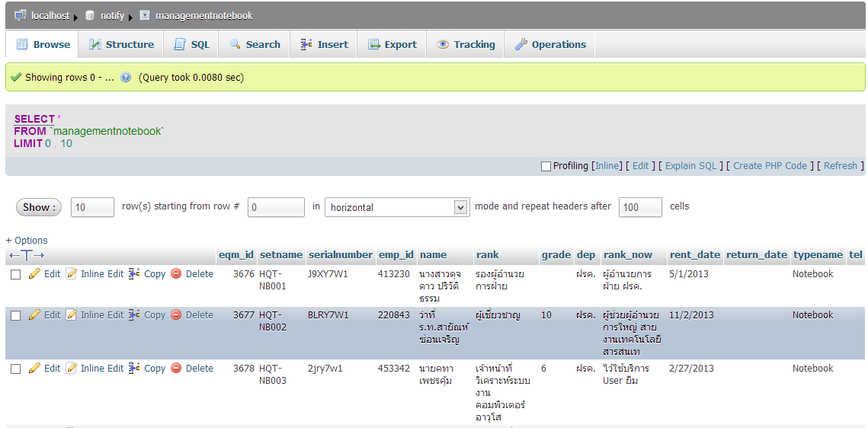Click the red Delete icon for row 3677

click(176, 315)
